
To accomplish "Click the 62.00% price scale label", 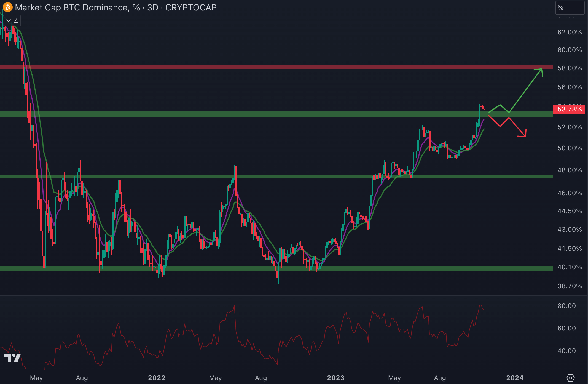I will (x=570, y=32).
